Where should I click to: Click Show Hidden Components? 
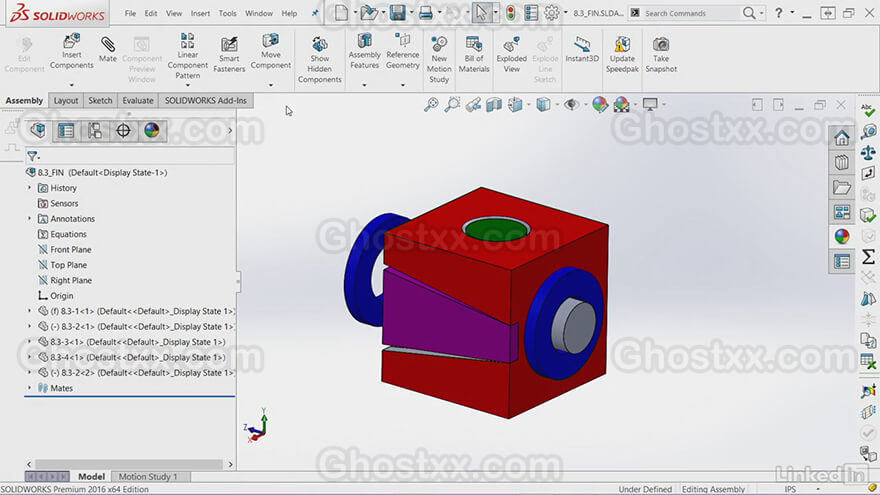pos(319,59)
